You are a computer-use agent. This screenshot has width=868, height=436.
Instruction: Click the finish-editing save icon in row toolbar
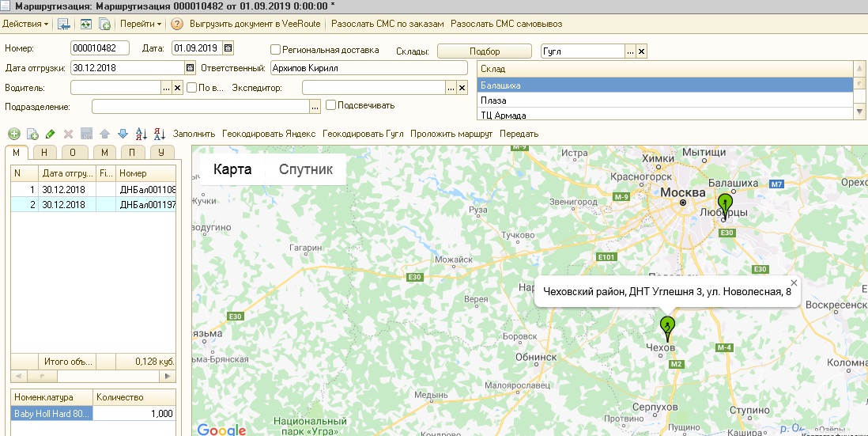point(86,134)
